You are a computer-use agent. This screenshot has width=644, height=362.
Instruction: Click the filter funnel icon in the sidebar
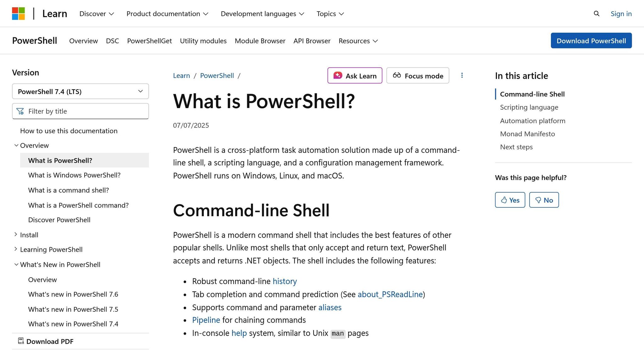click(20, 111)
